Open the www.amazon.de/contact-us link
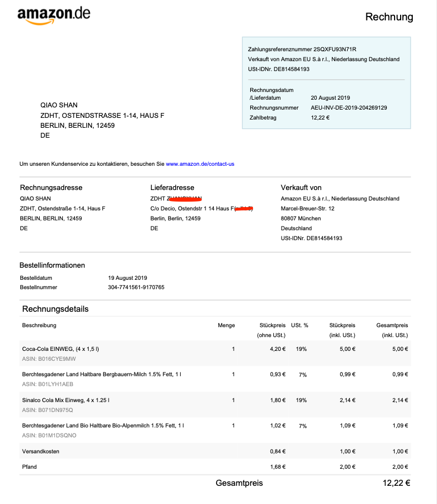Screen dimensions: 437x504 tap(200, 164)
